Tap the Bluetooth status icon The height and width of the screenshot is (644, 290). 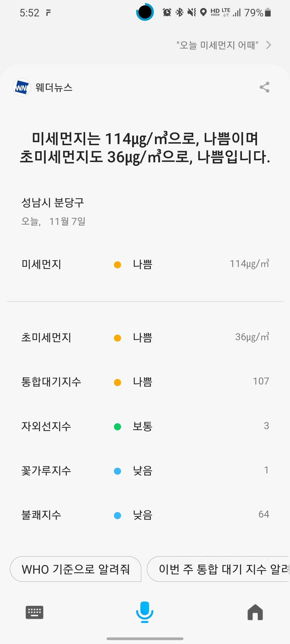click(x=179, y=12)
